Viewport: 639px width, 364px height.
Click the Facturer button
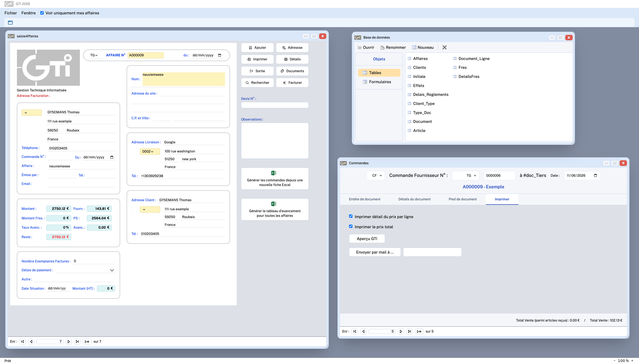292,83
